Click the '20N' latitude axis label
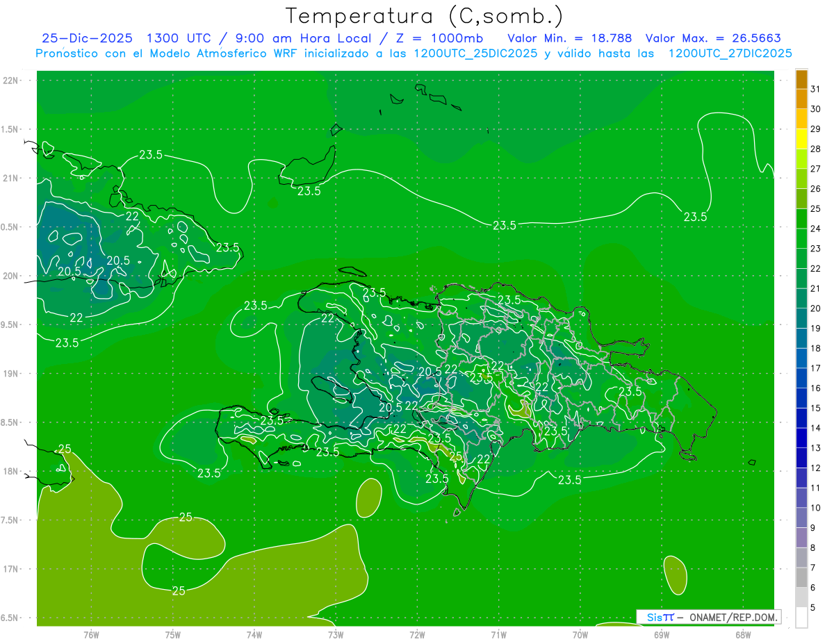 (12, 276)
